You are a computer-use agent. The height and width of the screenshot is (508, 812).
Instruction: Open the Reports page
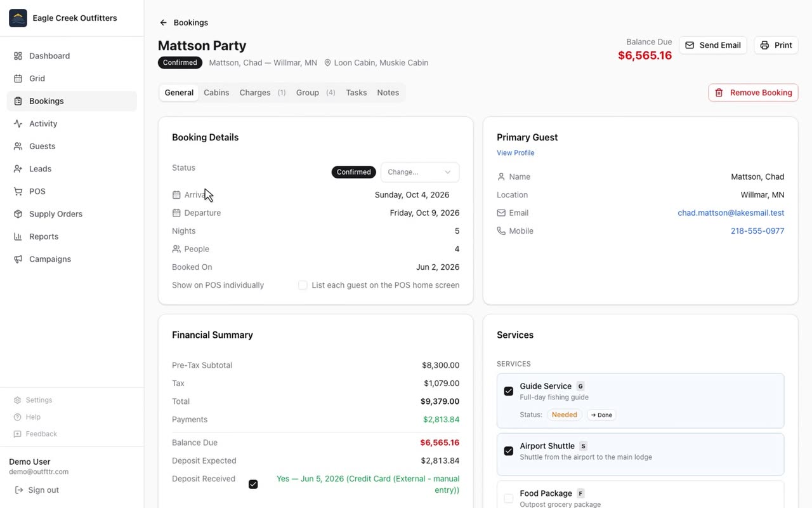pos(72,236)
